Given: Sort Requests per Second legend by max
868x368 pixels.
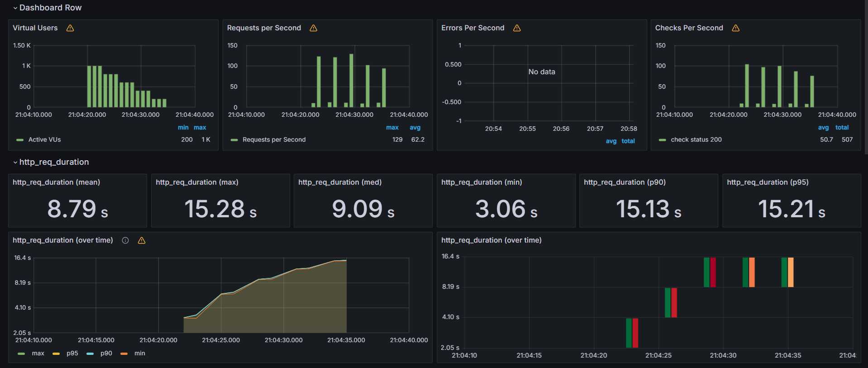Looking at the screenshot, I should [x=392, y=128].
